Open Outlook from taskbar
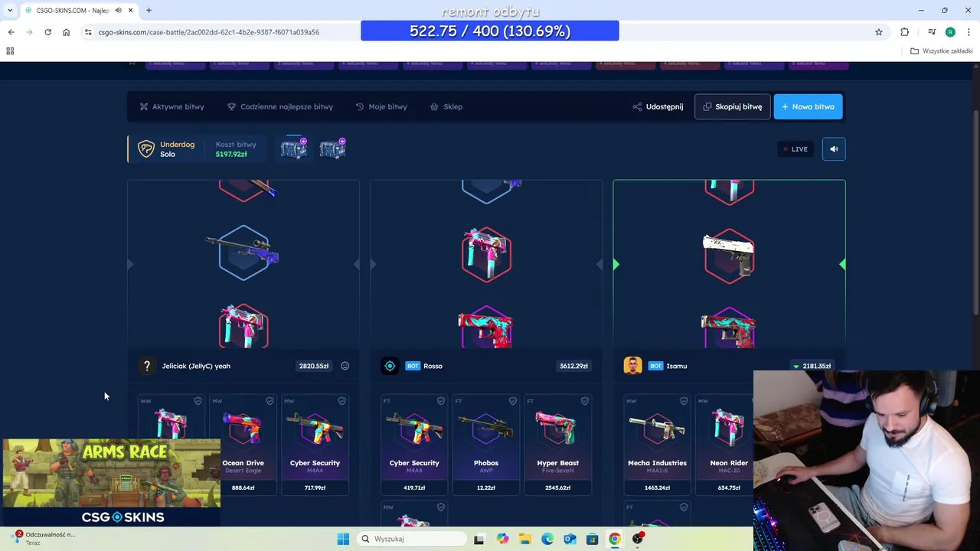The image size is (980, 551). pyautogui.click(x=570, y=539)
